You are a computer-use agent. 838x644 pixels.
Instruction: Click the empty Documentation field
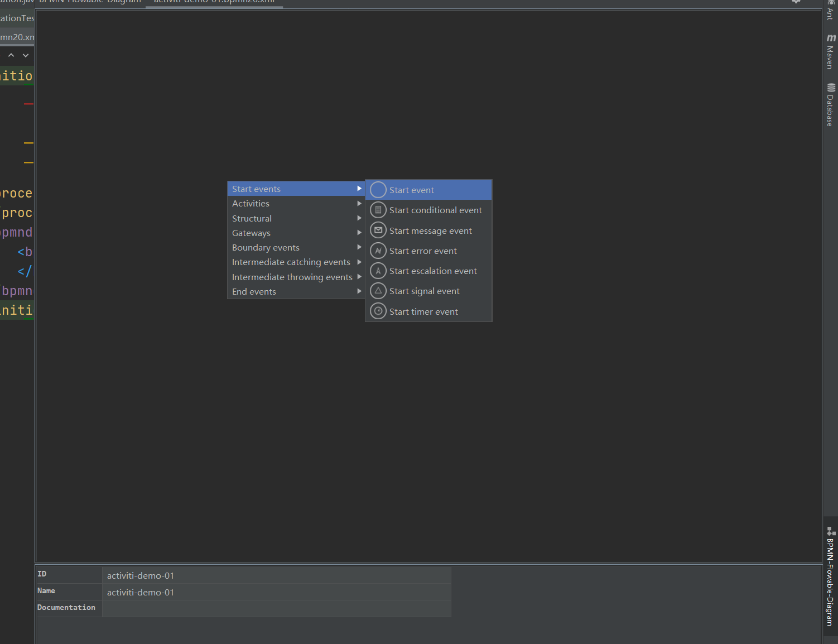click(277, 609)
